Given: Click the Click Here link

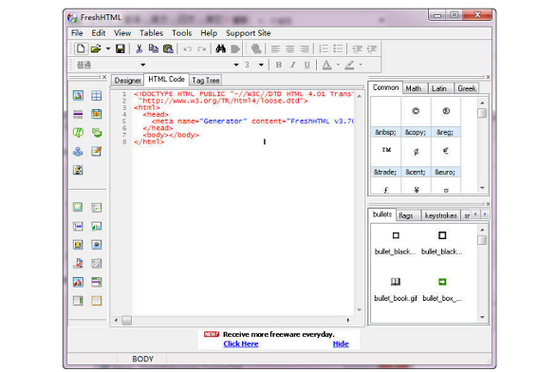Looking at the screenshot, I should (241, 344).
